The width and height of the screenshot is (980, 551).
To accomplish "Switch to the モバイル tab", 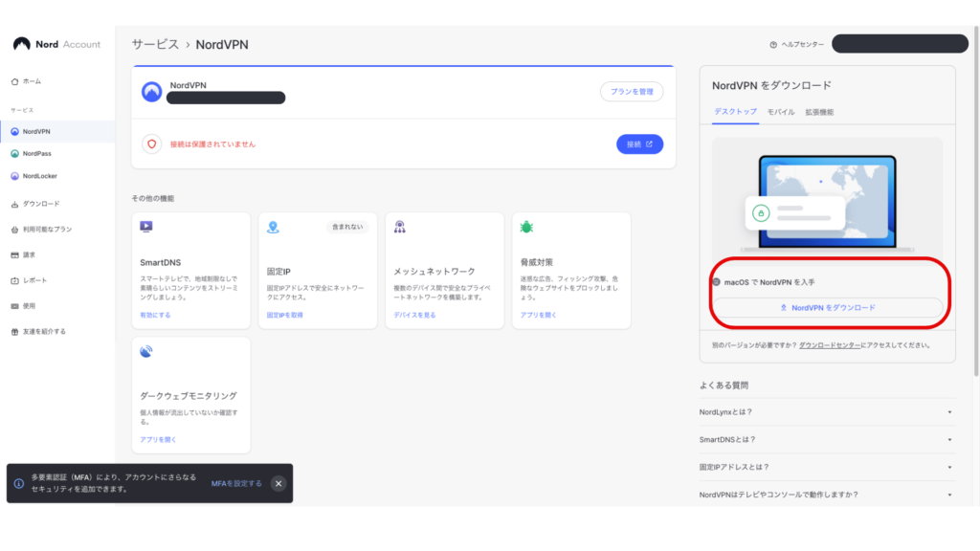I will [781, 112].
